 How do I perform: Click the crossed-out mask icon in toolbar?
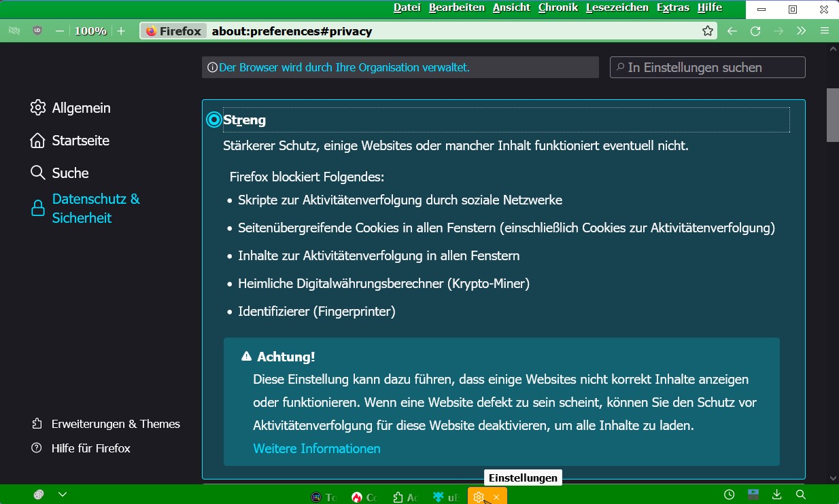coord(13,31)
